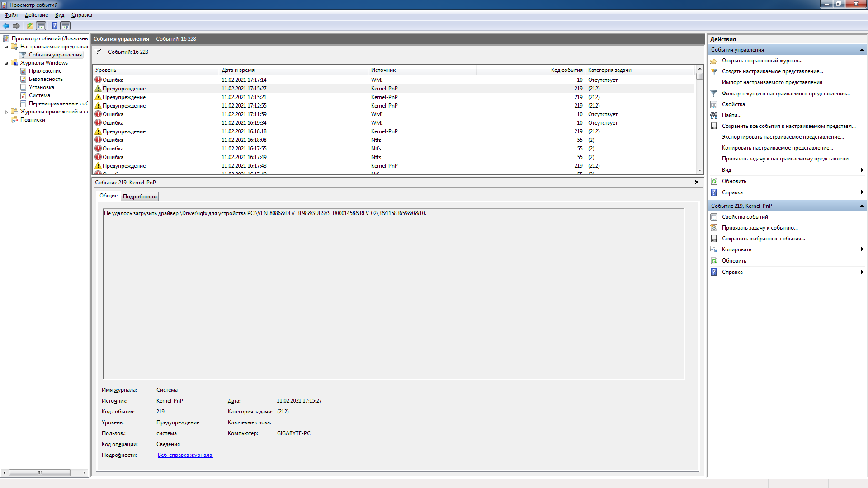Click the upper Обновить refresh icon
868x488 pixels.
(714, 181)
